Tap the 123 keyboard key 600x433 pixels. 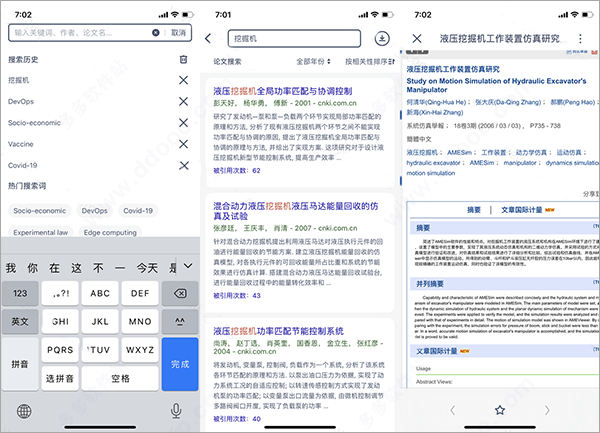coord(20,293)
